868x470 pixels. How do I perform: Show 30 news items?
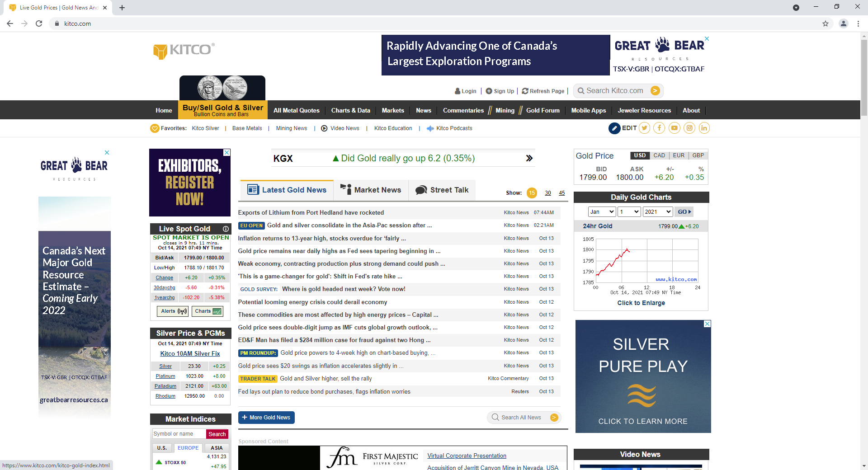[x=548, y=193]
